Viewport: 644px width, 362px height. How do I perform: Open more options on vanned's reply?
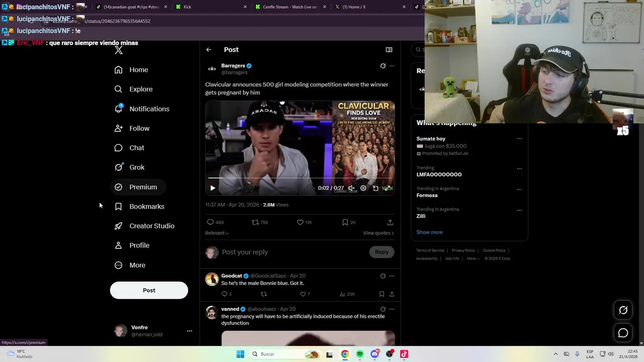[x=392, y=309]
